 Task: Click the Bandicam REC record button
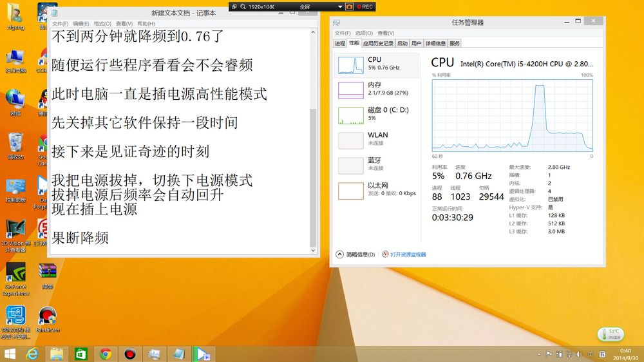tap(365, 6)
